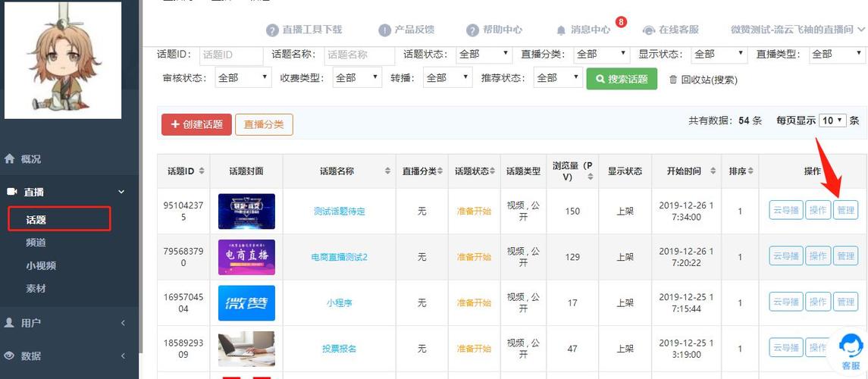Click the chibi avatar profile picture

[63, 60]
